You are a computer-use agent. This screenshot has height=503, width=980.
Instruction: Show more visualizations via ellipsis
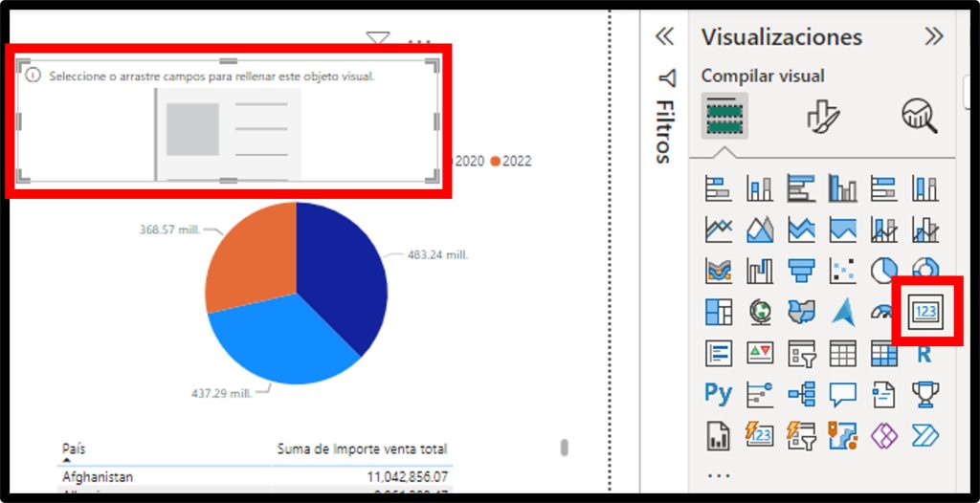click(718, 474)
